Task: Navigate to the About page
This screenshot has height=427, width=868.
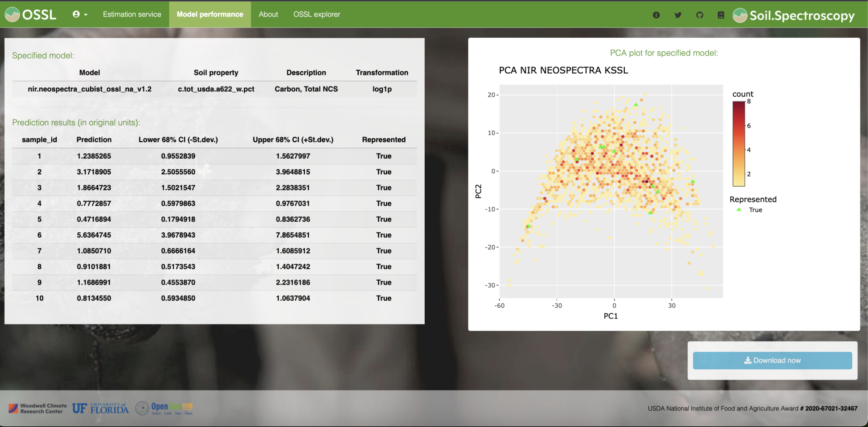Action: (268, 14)
